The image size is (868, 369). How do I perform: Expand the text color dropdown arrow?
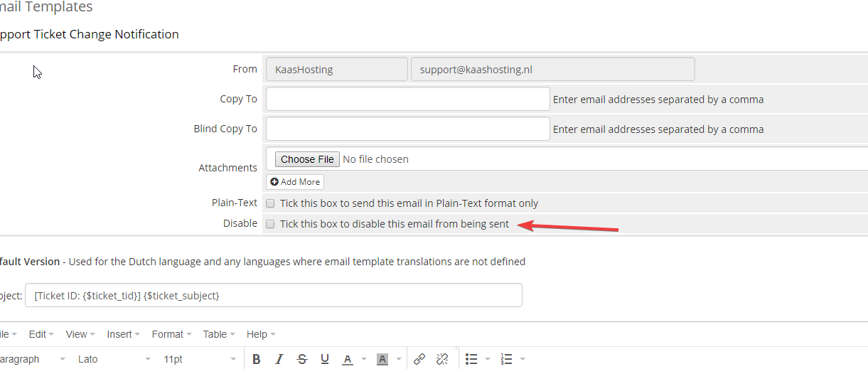point(363,359)
